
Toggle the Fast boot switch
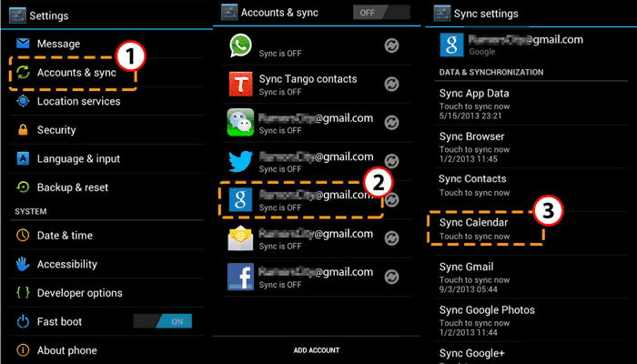coord(162,321)
